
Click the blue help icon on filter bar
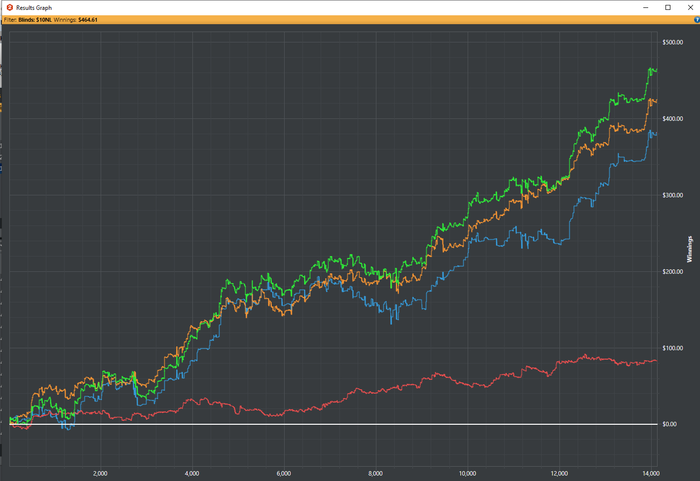(697, 20)
